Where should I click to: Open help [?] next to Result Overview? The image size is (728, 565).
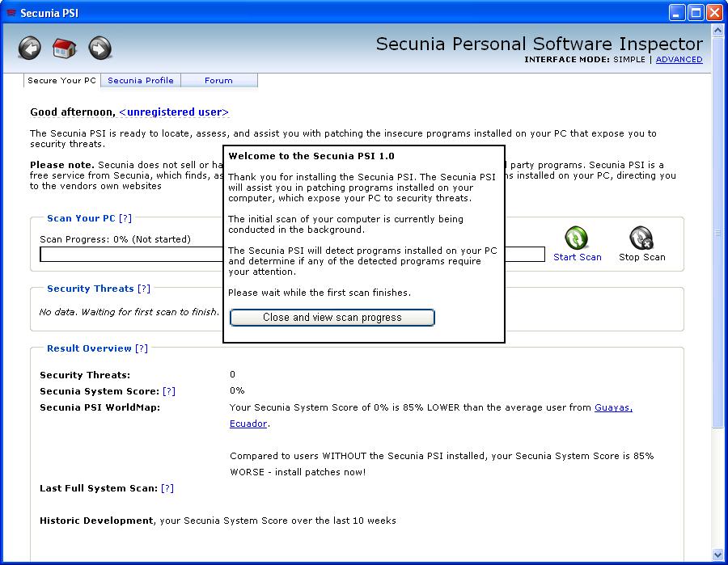142,348
